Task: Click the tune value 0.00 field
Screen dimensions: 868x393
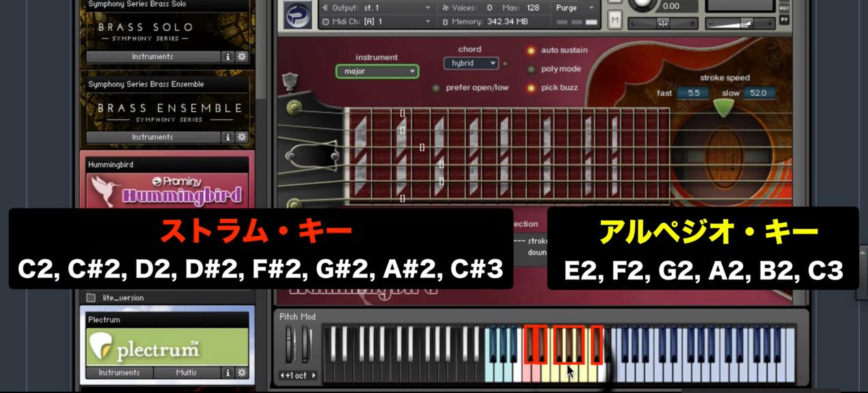Action: (x=671, y=6)
